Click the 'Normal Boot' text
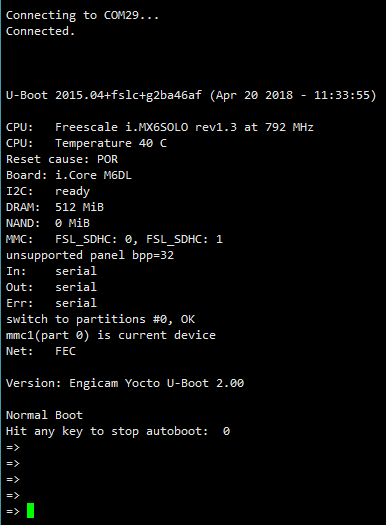Screen dimensions: 386x525 [44, 415]
